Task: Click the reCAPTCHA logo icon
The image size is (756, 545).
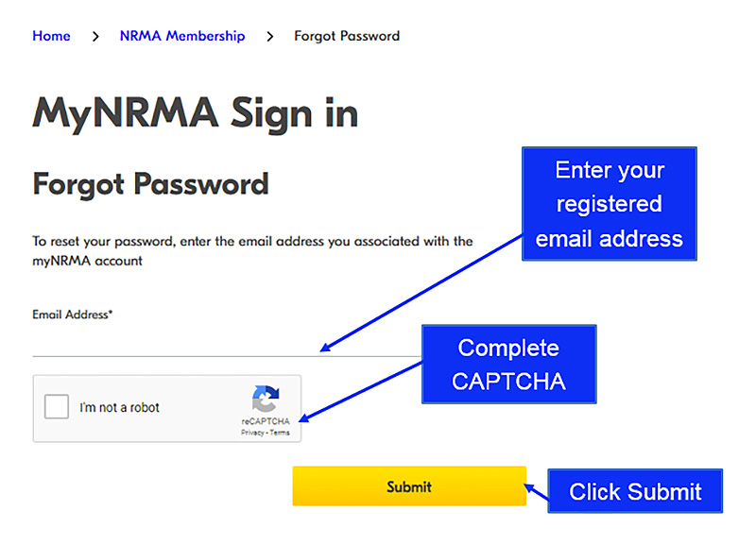Action: (266, 399)
